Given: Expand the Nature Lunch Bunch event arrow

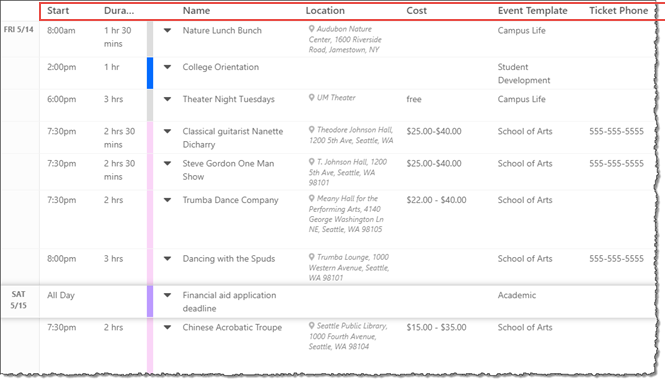Looking at the screenshot, I should [168, 31].
